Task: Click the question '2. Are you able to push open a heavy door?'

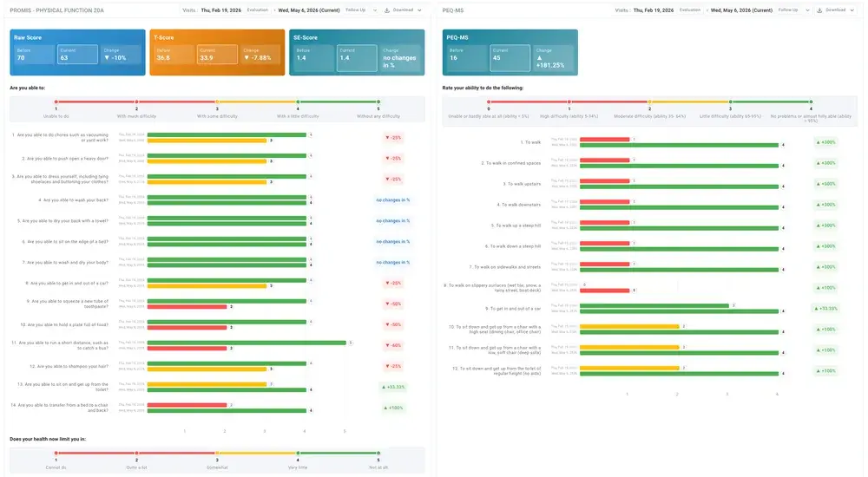Action: (65, 159)
